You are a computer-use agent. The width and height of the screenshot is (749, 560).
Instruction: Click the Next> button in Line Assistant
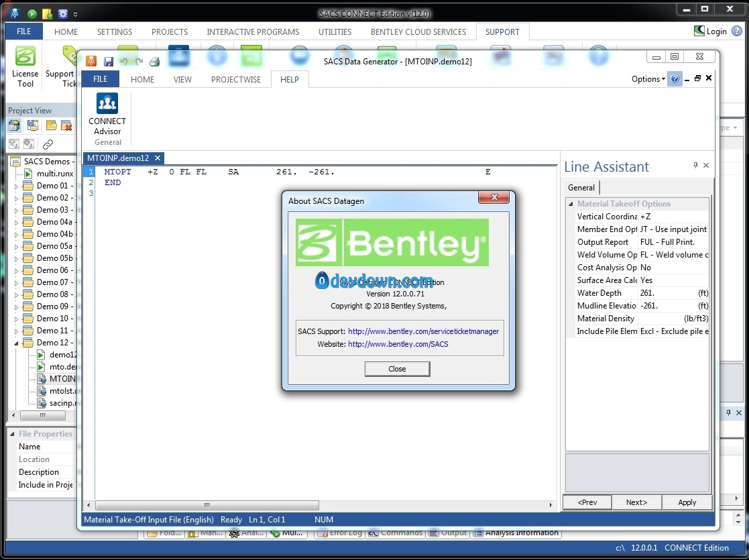click(637, 502)
